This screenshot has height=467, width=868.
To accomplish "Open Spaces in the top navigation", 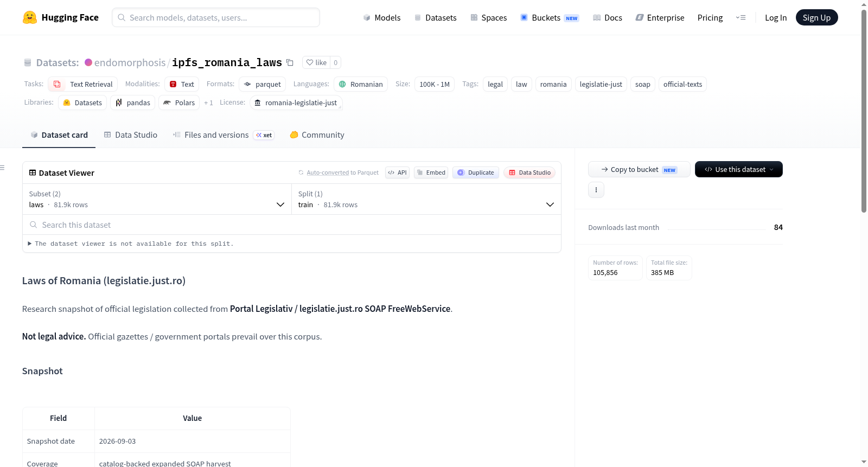I will tap(488, 17).
